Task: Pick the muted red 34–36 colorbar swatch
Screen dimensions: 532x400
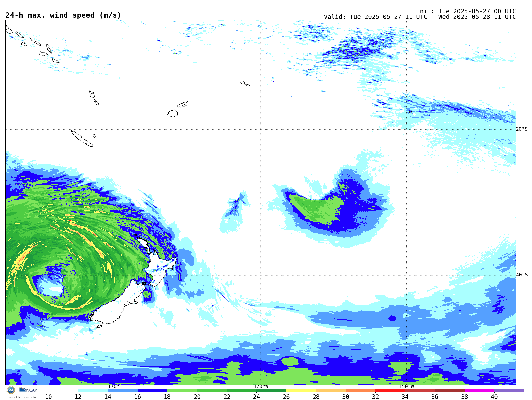Action: click(420, 391)
